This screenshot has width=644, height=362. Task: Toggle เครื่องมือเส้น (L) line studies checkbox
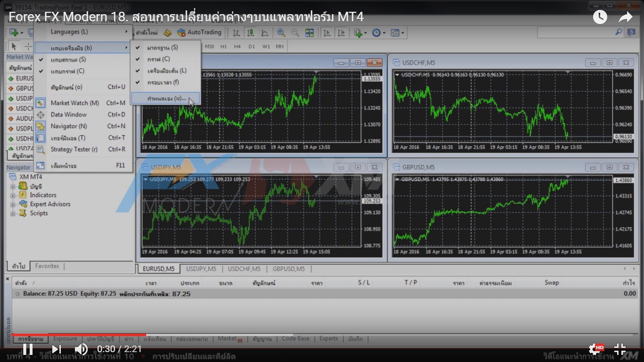[166, 71]
